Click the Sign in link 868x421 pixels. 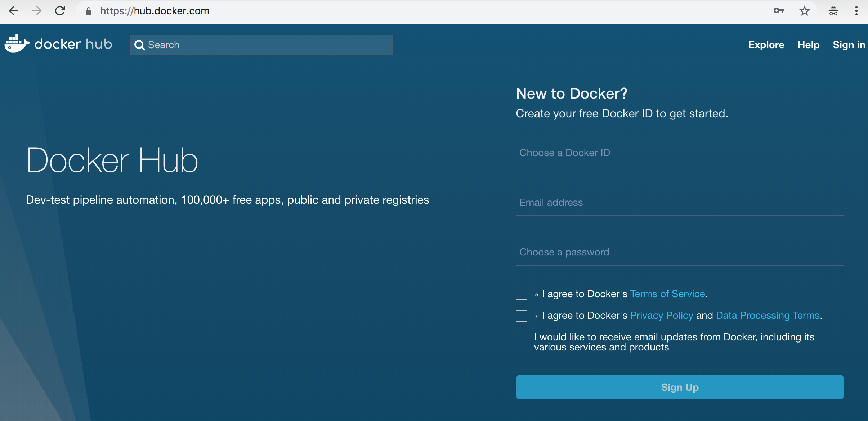tap(849, 45)
